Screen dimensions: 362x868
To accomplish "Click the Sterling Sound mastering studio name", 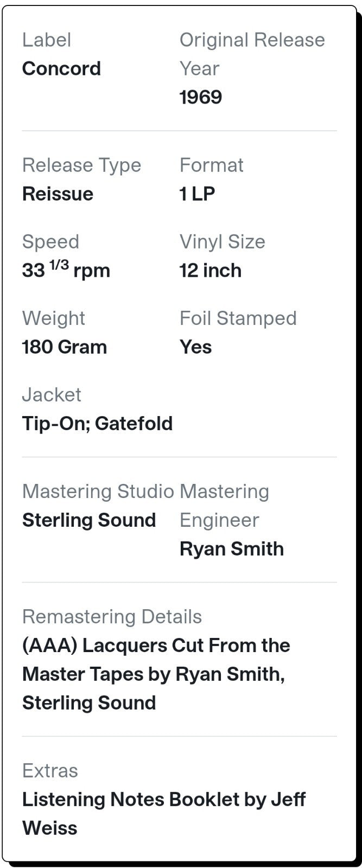I will 89,520.
